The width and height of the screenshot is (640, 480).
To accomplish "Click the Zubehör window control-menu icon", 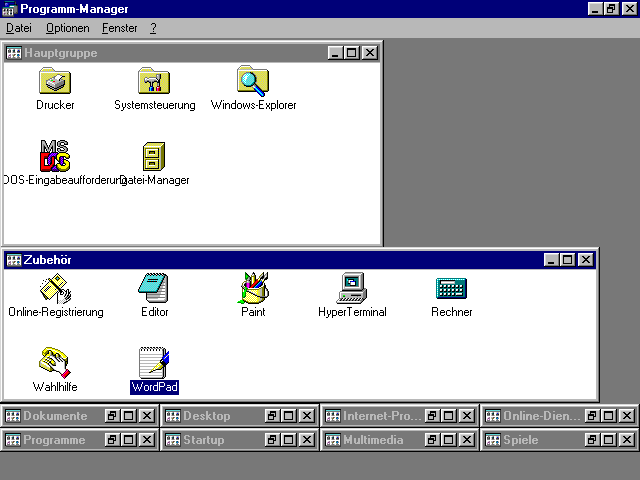I will click(13, 260).
